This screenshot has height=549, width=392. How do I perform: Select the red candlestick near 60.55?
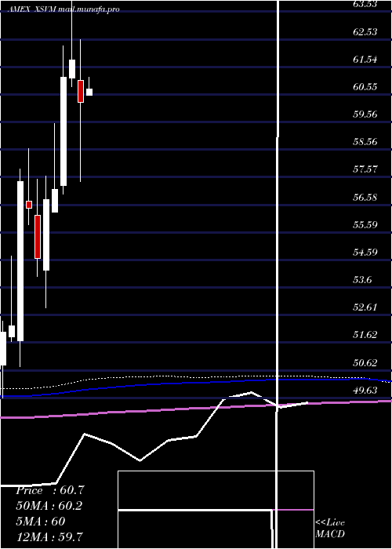[x=81, y=92]
